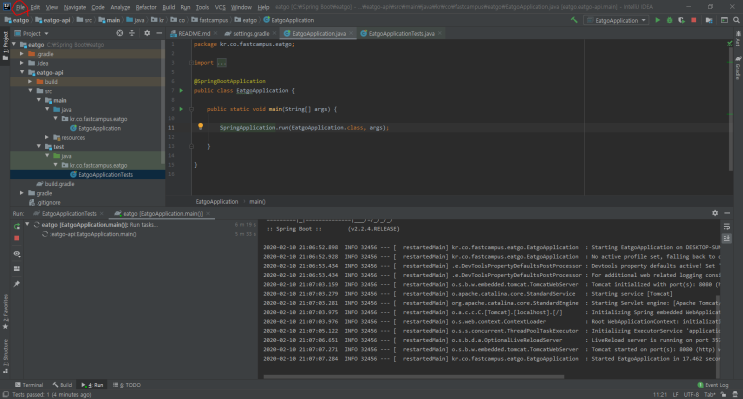The image size is (743, 399).
Task: Close the README.md tab
Action: pyautogui.click(x=216, y=34)
